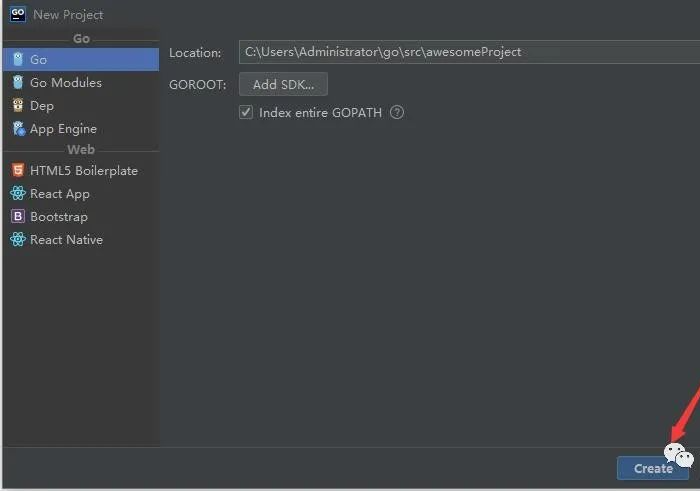
Task: Click the Go Modules gopher icon
Action: [18, 82]
